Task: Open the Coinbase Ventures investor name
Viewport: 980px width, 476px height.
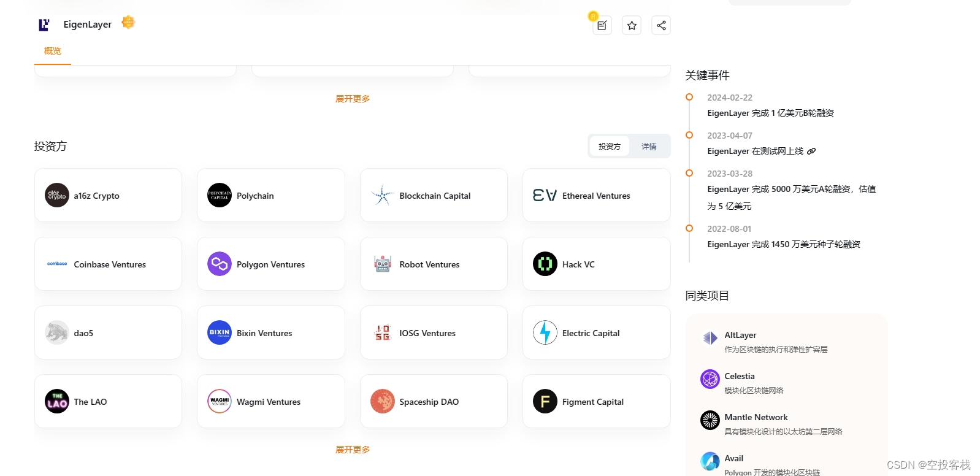Action: pyautogui.click(x=110, y=264)
